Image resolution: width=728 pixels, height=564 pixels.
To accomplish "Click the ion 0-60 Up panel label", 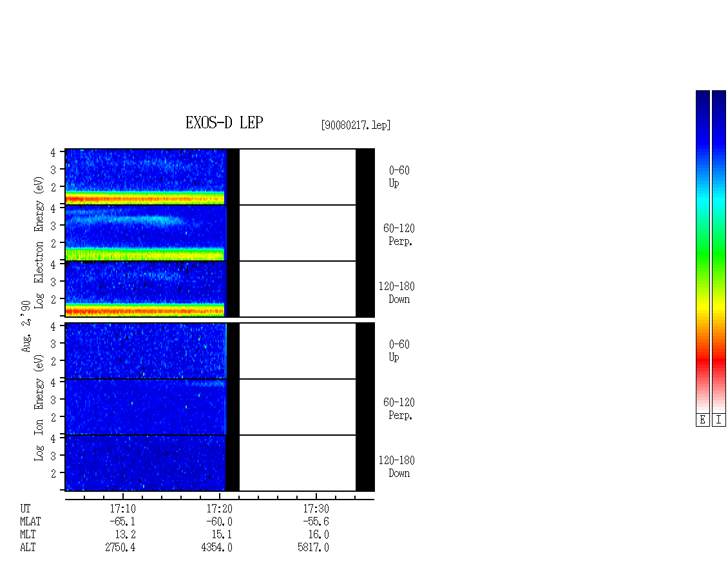I will click(399, 351).
